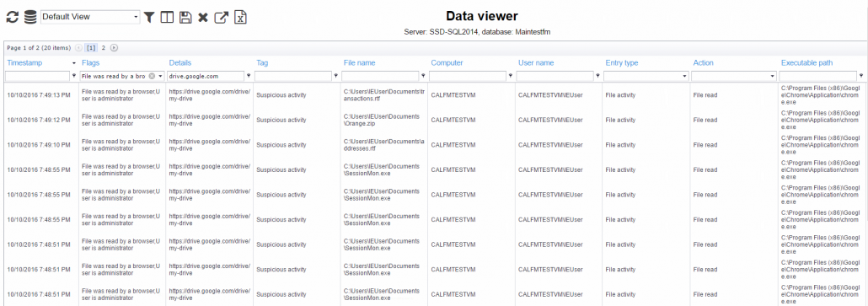Select timestamp cell 10/10/2016 7:49:13 PM
The width and height of the screenshot is (868, 306).
click(x=39, y=95)
